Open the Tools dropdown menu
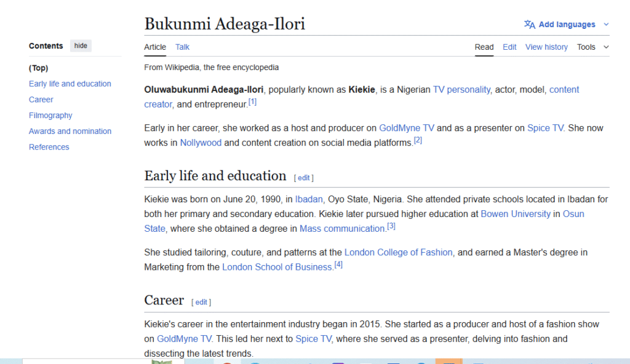Image resolution: width=630 pixels, height=364 pixels. tap(592, 47)
